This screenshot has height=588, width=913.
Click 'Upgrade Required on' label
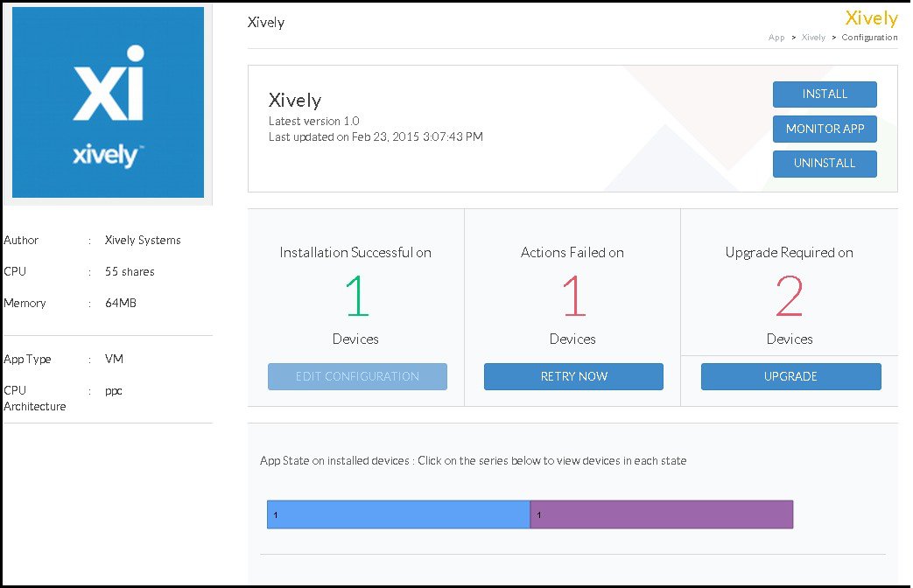click(x=789, y=253)
